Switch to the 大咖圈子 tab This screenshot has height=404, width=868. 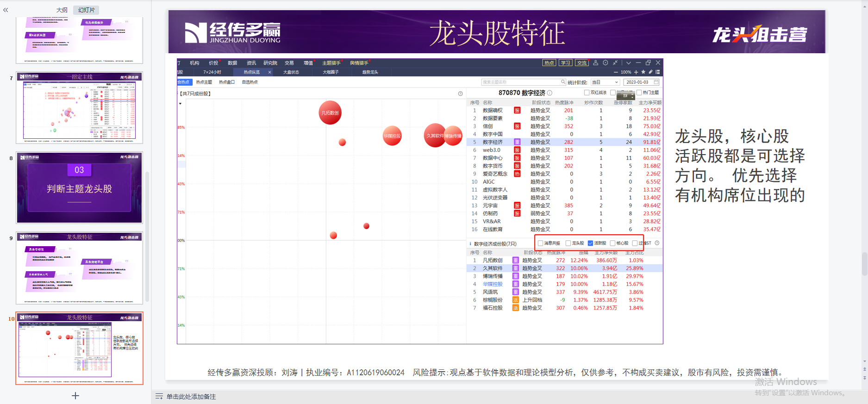pyautogui.click(x=331, y=72)
